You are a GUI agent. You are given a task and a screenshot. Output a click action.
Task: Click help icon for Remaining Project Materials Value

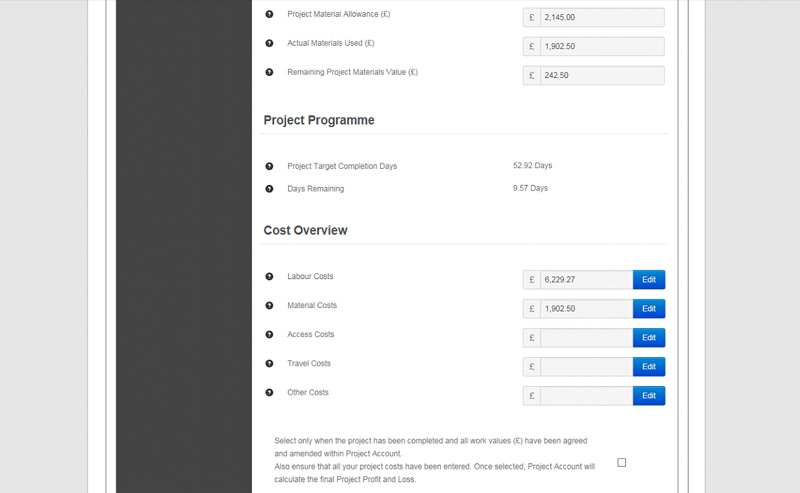269,72
